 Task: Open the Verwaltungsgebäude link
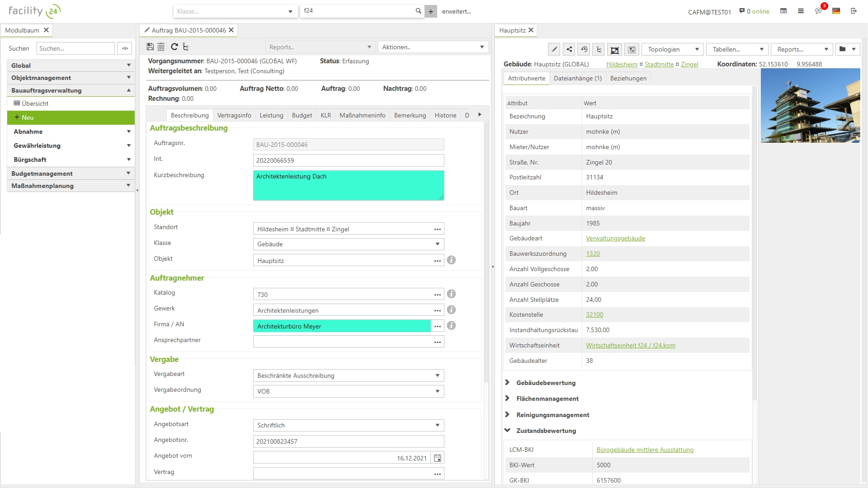(x=615, y=238)
